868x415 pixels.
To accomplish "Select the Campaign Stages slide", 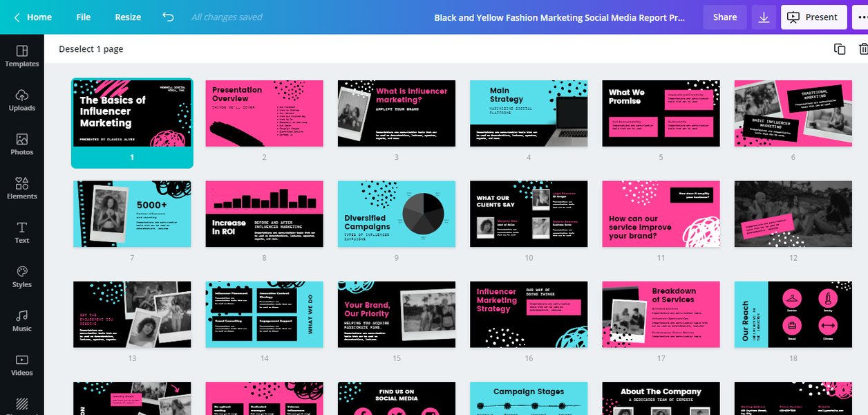I will click(x=529, y=398).
